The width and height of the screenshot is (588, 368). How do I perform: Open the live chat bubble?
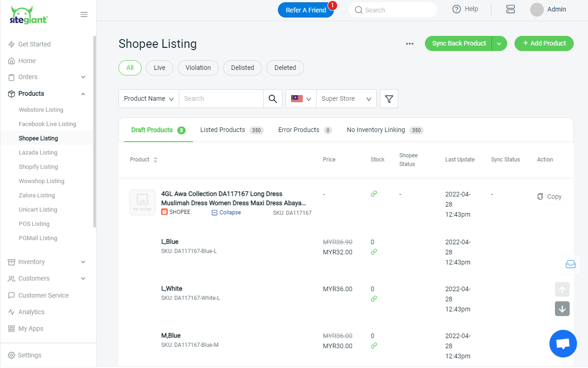(563, 344)
